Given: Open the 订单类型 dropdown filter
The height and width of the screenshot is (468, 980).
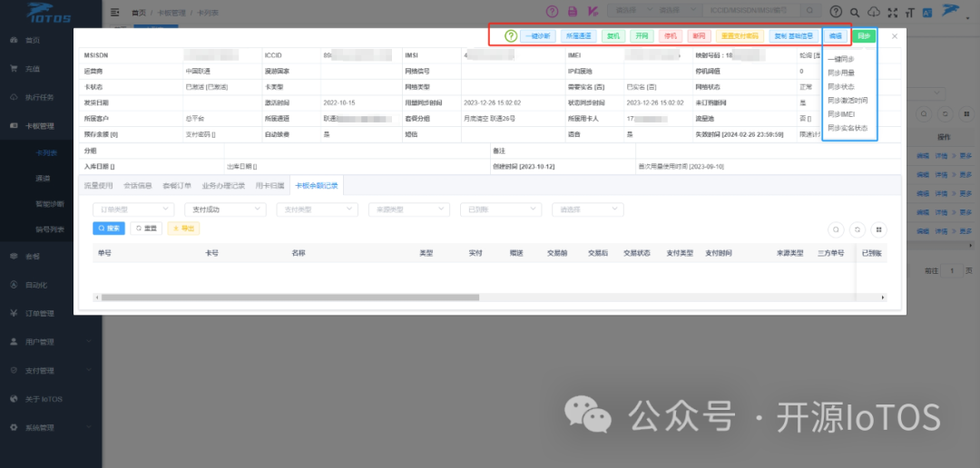Looking at the screenshot, I should (x=133, y=210).
